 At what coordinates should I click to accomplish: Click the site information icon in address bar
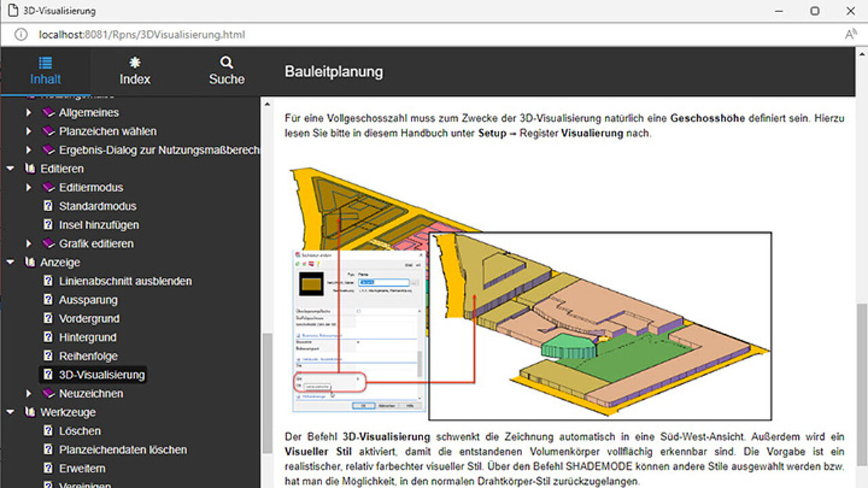point(21,35)
